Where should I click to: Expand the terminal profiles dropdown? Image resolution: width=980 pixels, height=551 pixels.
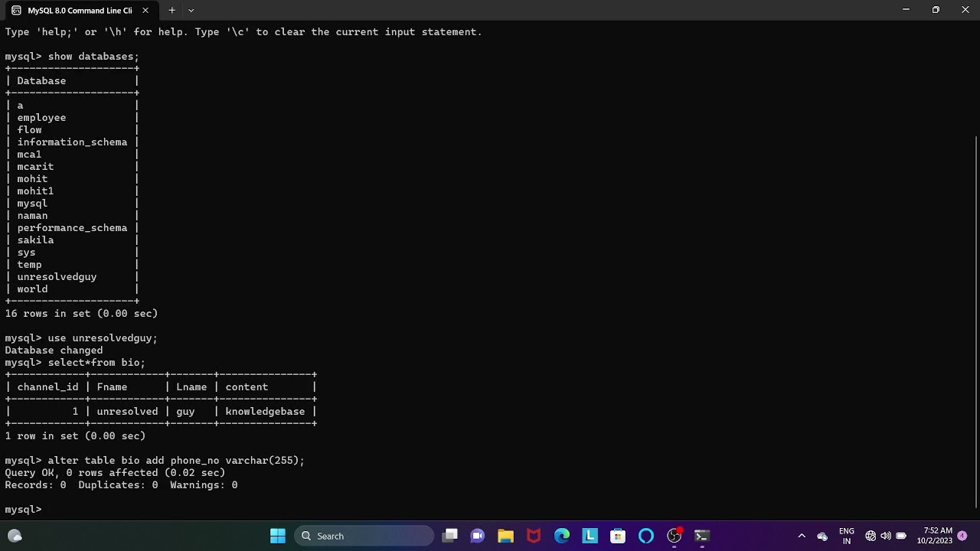tap(191, 11)
